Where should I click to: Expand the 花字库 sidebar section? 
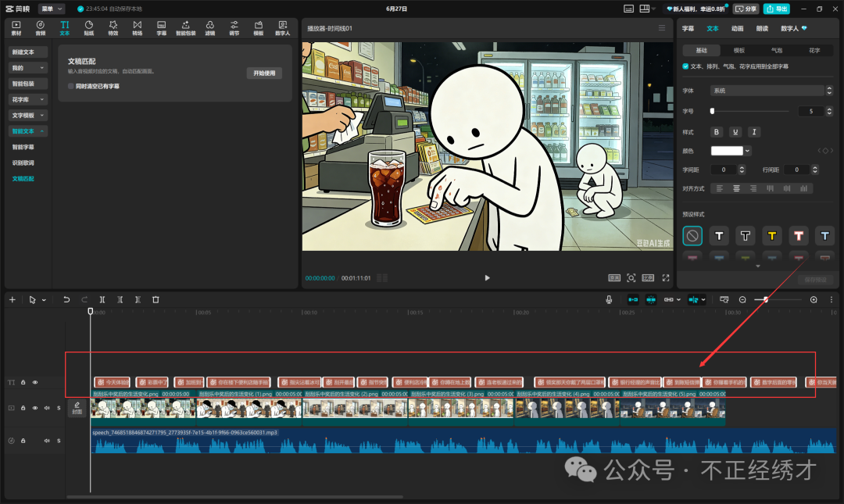[28, 99]
